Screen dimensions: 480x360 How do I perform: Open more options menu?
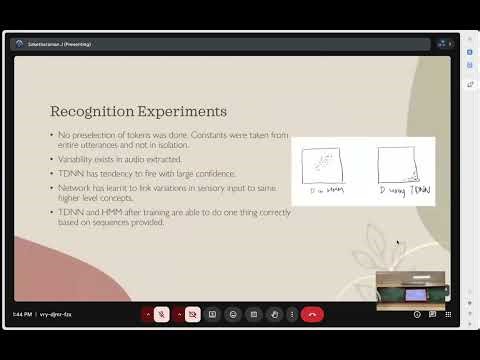[292, 314]
